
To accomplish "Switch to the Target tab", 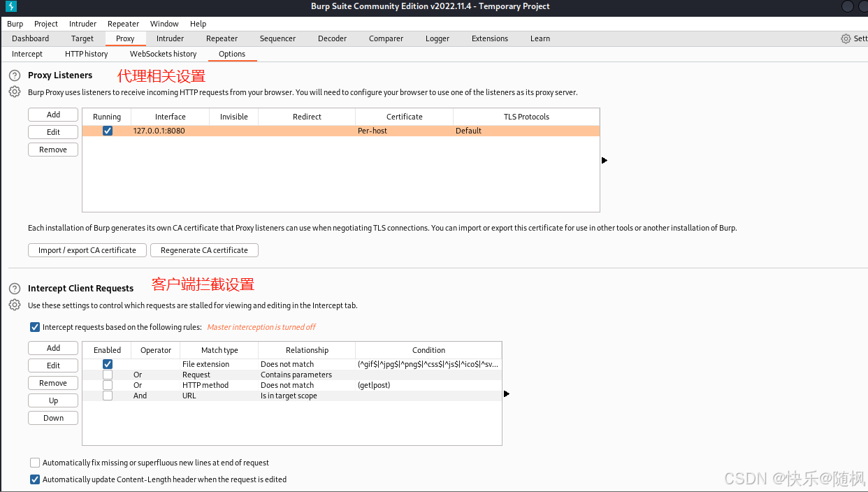I will coord(82,38).
